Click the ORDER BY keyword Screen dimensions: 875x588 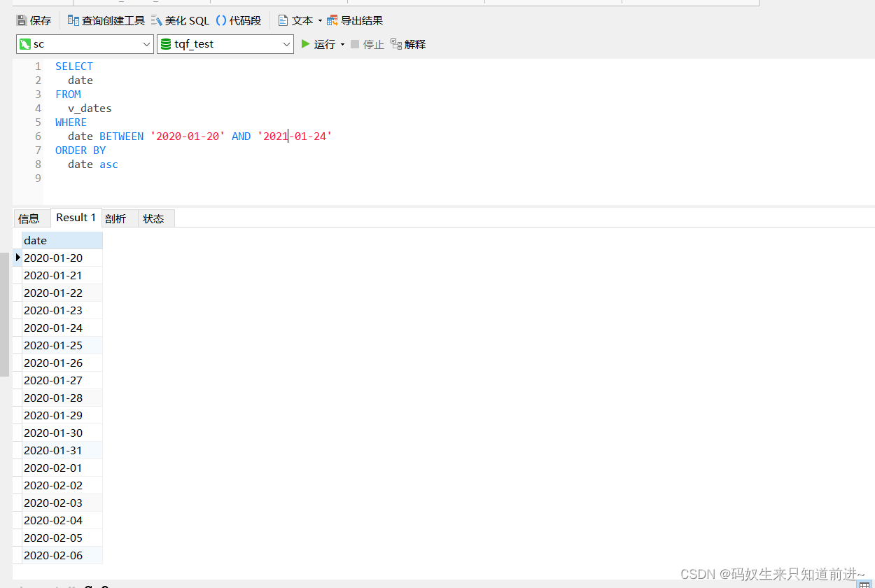coord(80,150)
